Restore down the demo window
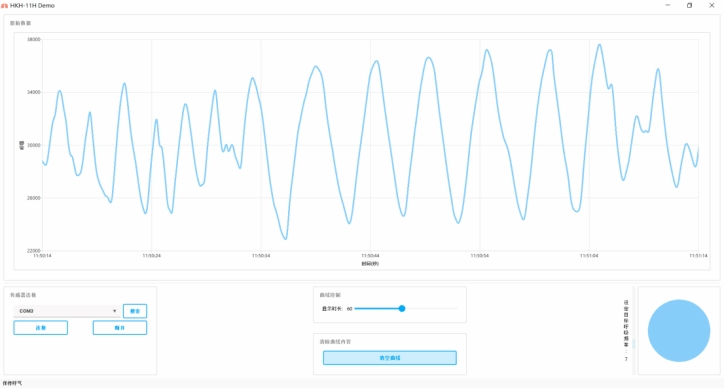 689,6
